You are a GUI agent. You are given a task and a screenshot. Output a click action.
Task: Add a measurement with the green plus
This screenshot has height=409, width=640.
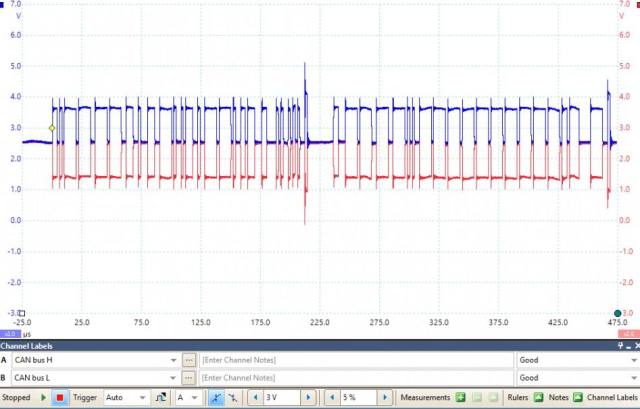460,397
